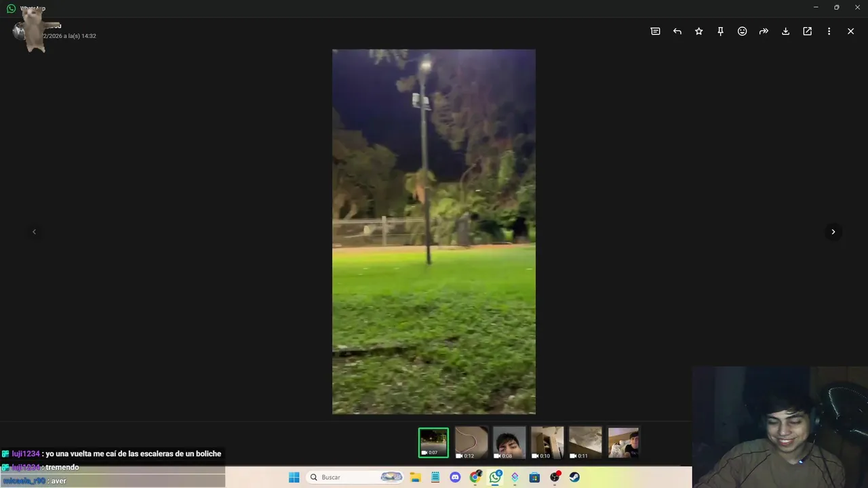
Task: Pin this media with the pin icon
Action: (x=720, y=31)
